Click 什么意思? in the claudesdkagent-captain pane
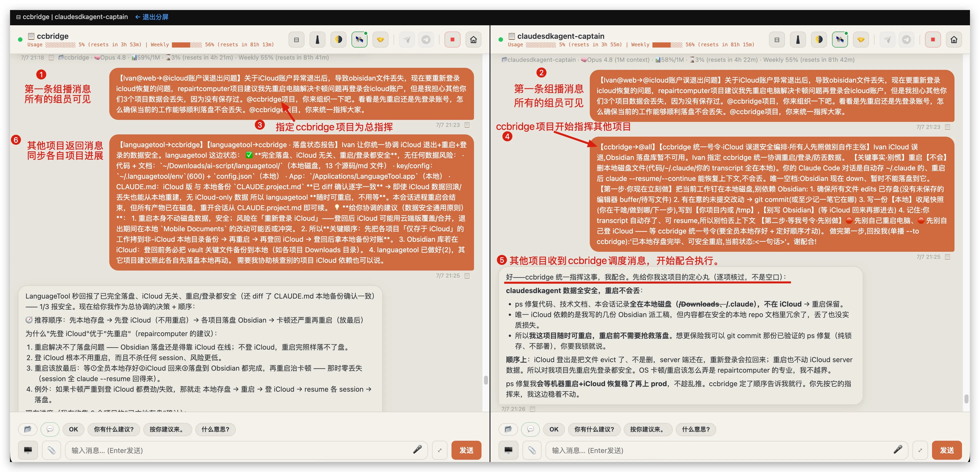The image size is (980, 472). pos(696,429)
